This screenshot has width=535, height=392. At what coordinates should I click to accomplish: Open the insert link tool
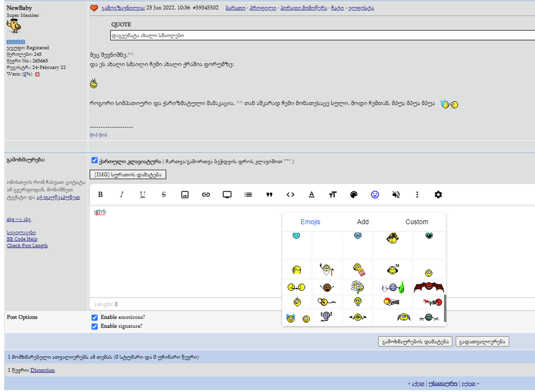(x=206, y=194)
